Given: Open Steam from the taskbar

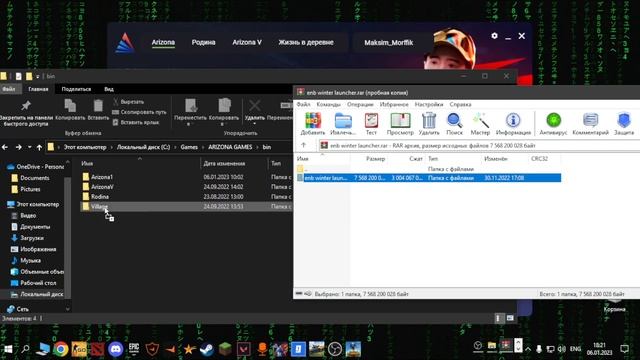Looking at the screenshot, I should click(x=207, y=349).
